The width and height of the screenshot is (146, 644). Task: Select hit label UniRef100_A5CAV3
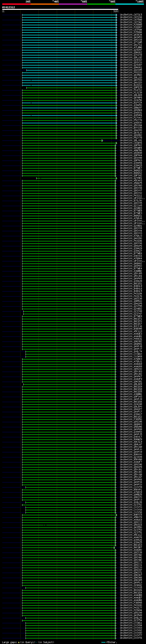[131, 180]
